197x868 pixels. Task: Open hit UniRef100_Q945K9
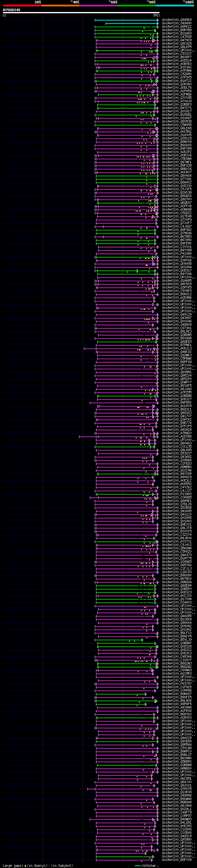tap(177, 20)
